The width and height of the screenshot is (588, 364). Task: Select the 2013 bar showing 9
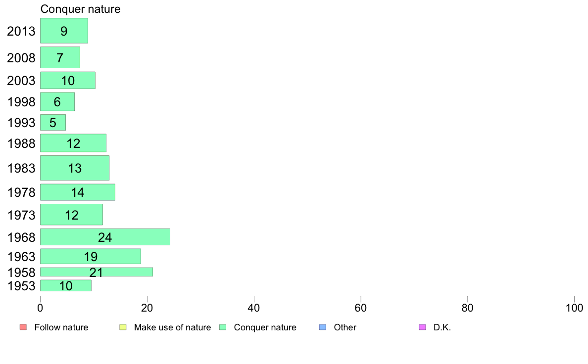(x=64, y=31)
